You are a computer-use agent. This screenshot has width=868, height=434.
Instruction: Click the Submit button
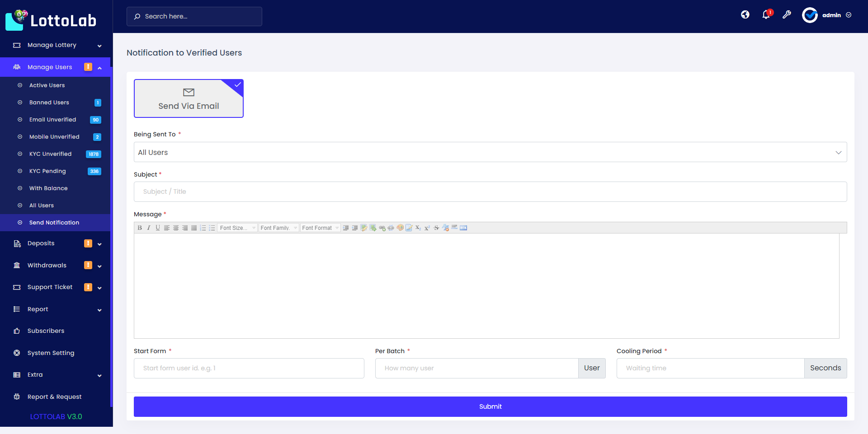tap(490, 406)
